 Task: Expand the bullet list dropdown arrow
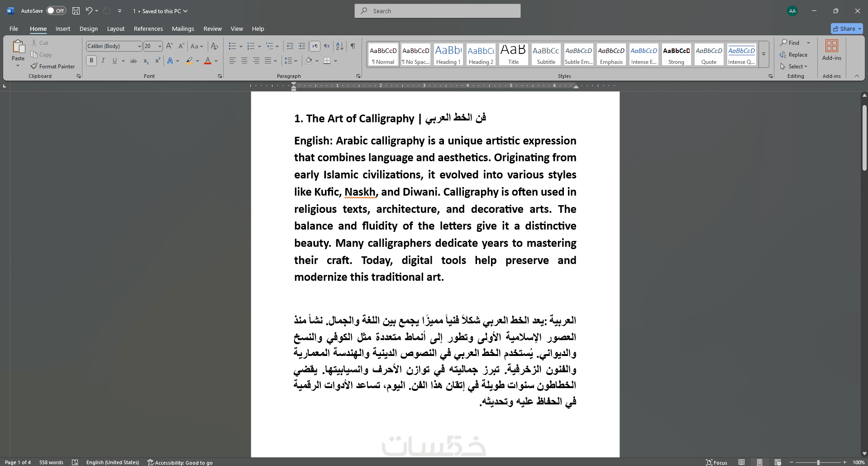tap(241, 46)
